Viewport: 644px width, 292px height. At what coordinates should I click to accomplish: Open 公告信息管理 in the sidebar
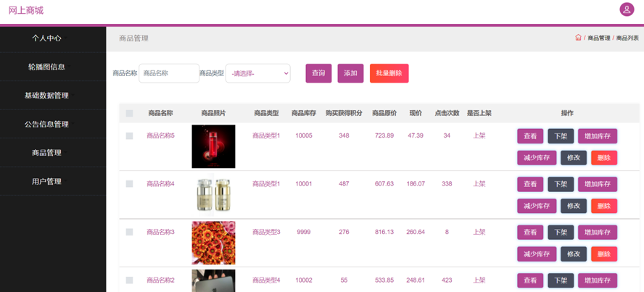[46, 124]
